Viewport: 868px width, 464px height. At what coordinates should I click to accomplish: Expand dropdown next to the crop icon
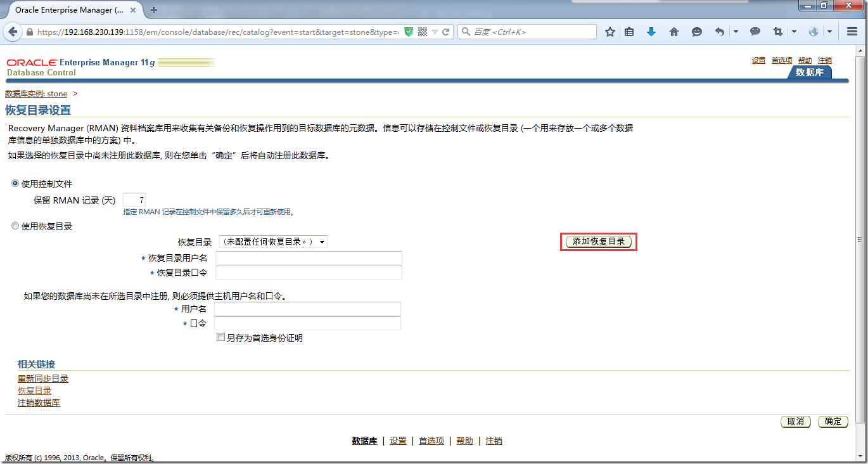point(795,32)
